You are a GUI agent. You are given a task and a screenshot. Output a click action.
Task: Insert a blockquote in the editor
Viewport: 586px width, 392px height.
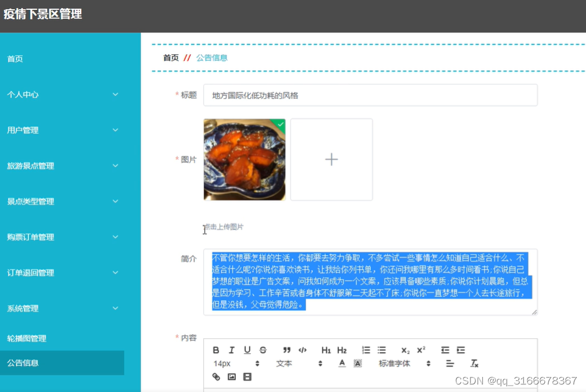[287, 349]
